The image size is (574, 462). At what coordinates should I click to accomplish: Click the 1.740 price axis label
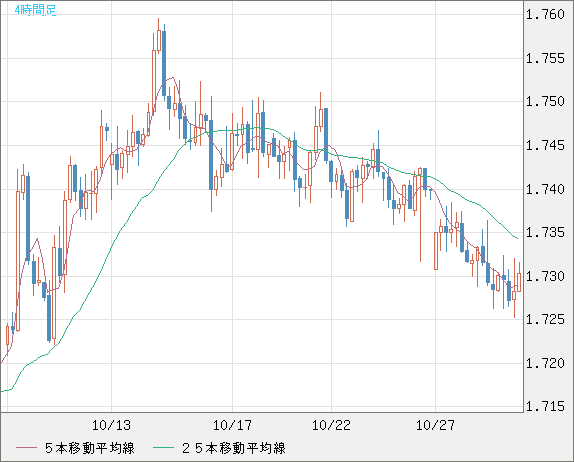point(545,189)
